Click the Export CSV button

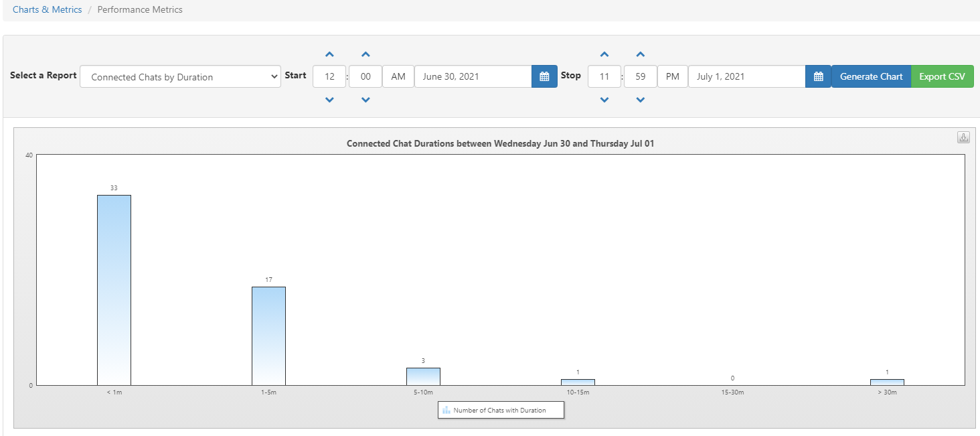point(943,76)
